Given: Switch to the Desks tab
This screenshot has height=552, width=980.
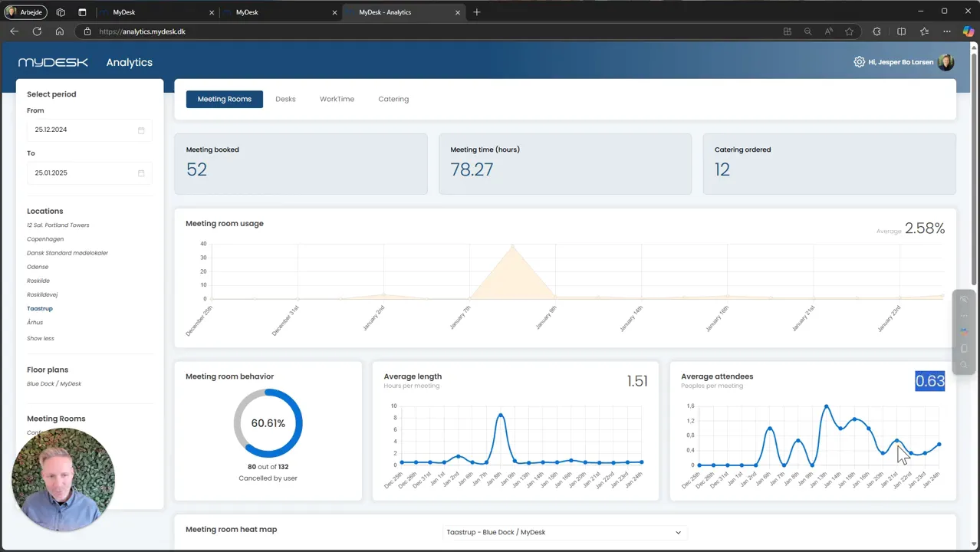Looking at the screenshot, I should pyautogui.click(x=285, y=99).
